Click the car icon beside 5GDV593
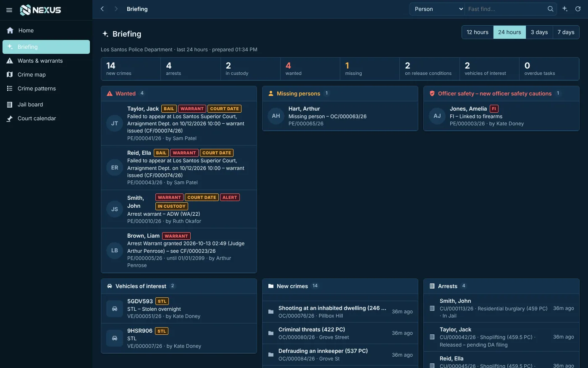The image size is (588, 368). pos(115,309)
